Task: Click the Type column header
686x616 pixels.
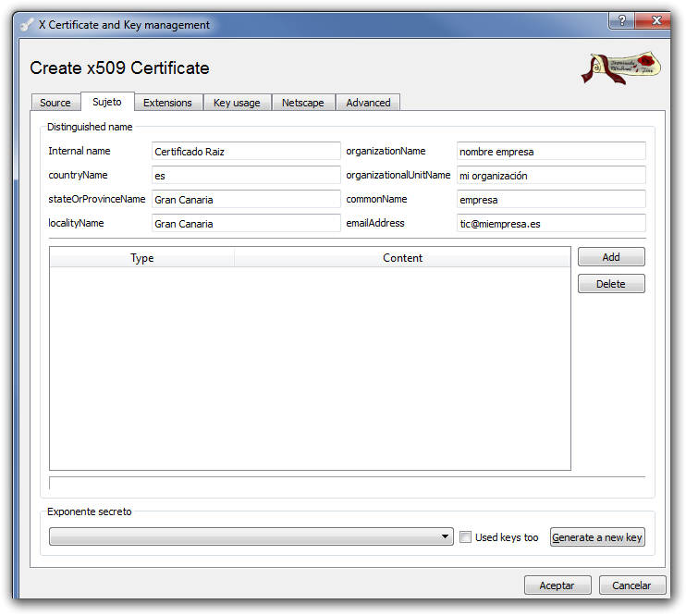Action: tap(141, 258)
